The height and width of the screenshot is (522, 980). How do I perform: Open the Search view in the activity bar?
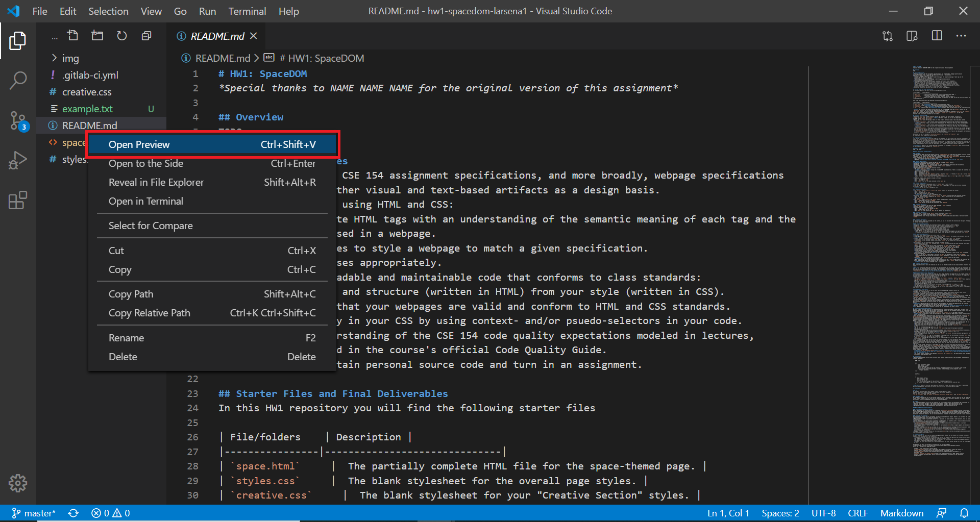[18, 80]
